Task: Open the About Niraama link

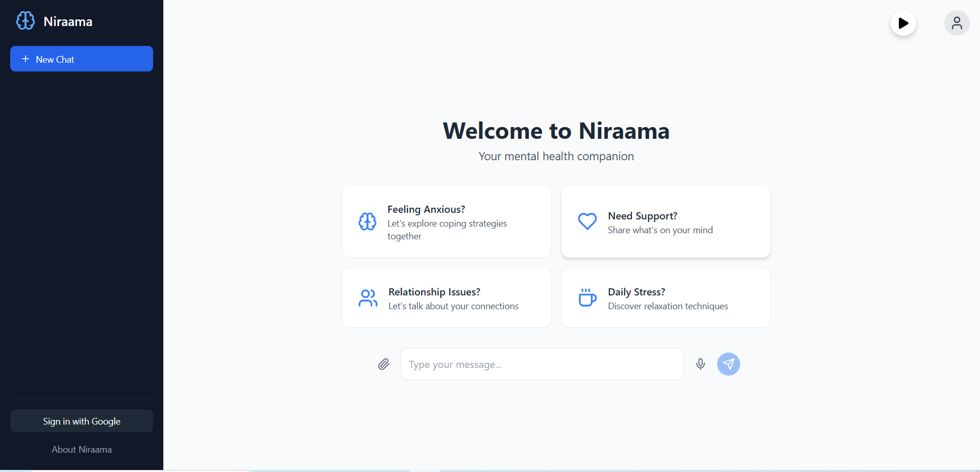Action: click(82, 450)
